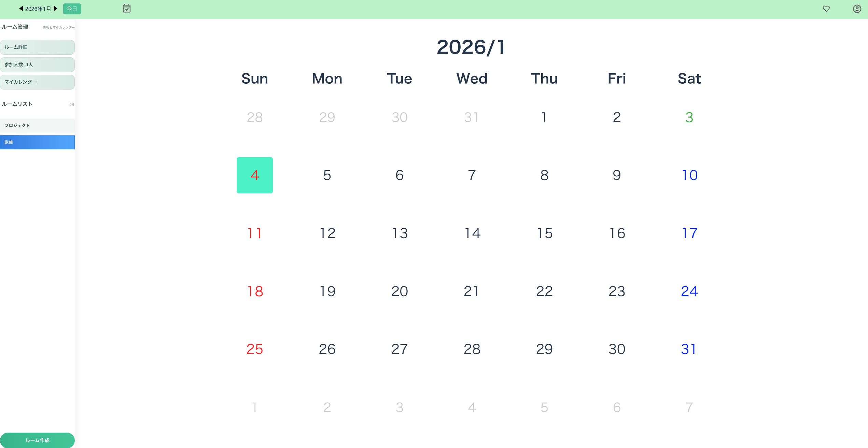Viewport: 868px width, 448px height.
Task: Open ルーム詳細 panel
Action: click(x=37, y=47)
